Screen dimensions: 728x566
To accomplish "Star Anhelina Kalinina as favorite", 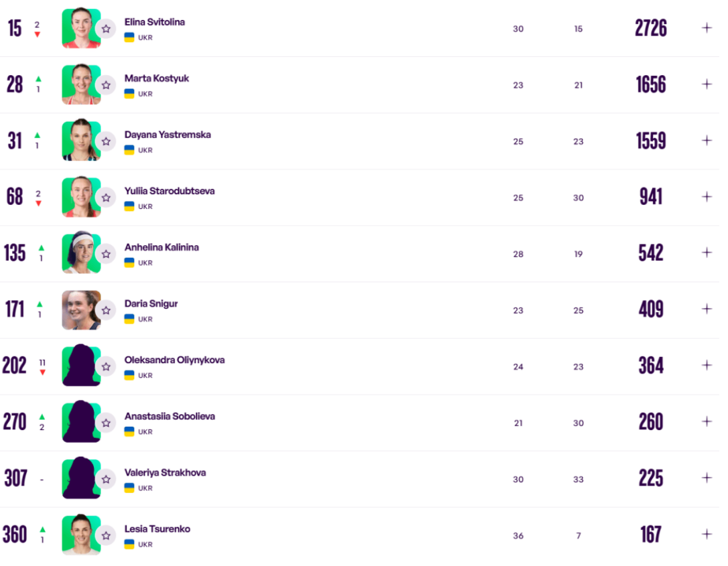I will tap(106, 255).
